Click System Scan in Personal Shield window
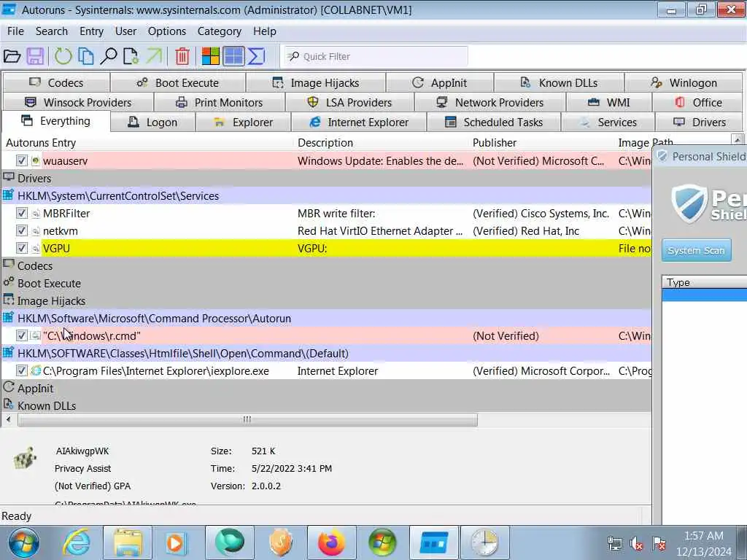Viewport: 747px width, 560px height. point(696,251)
